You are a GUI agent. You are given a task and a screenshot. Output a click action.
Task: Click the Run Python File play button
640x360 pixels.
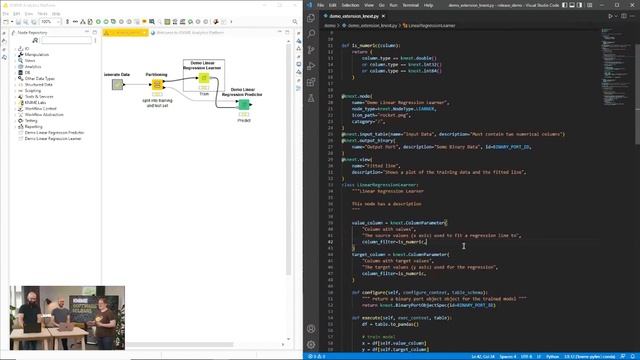point(611,16)
